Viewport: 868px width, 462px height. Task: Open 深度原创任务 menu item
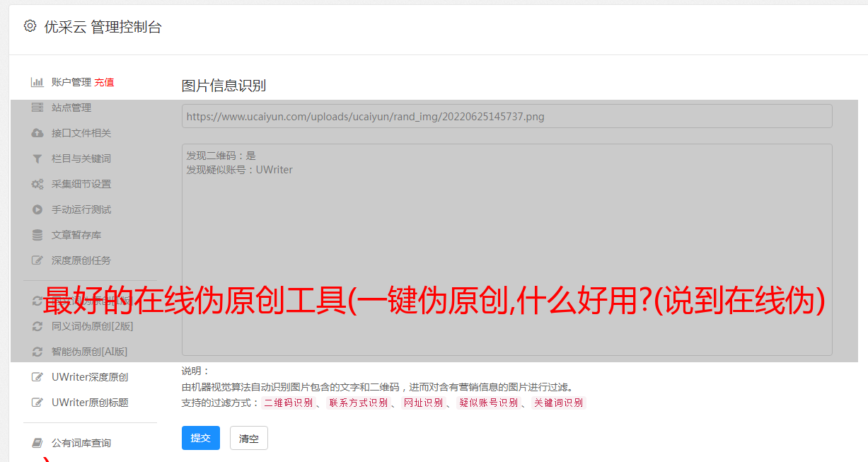click(81, 260)
